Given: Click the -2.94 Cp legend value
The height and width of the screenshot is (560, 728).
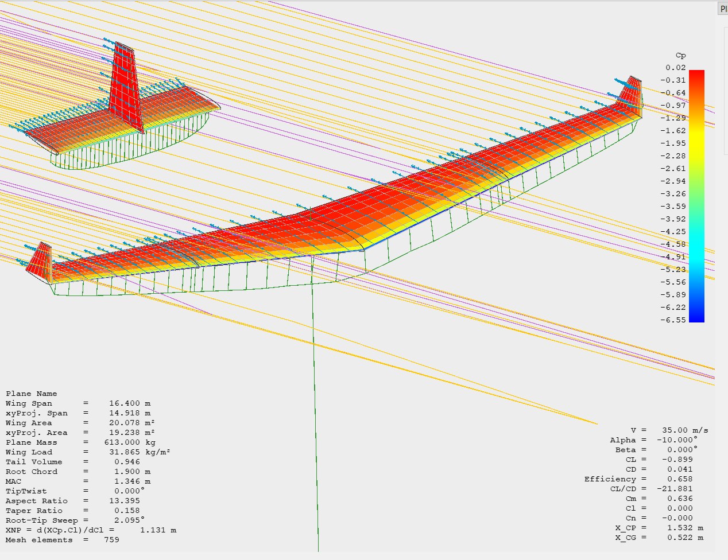Looking at the screenshot, I should pos(673,181).
